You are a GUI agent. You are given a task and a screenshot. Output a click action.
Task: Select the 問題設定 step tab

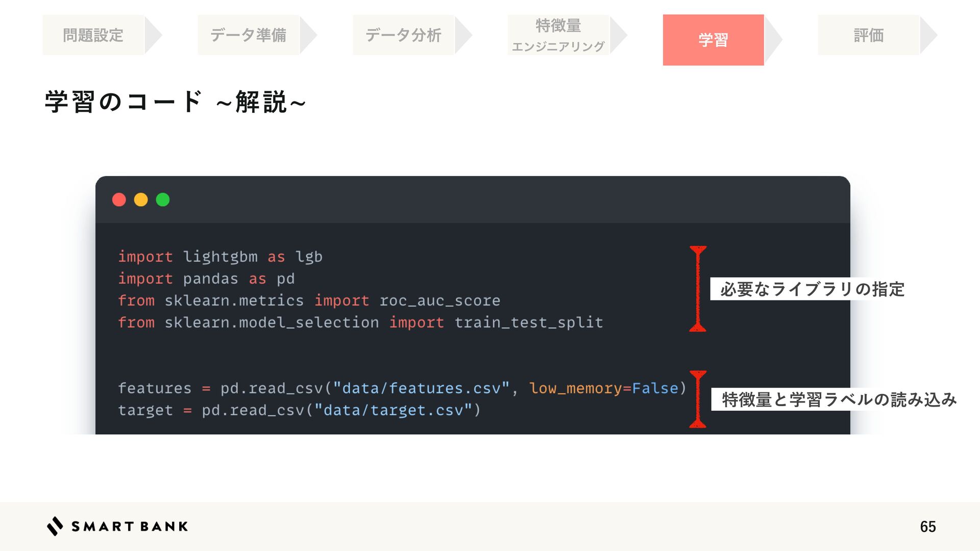click(x=93, y=35)
